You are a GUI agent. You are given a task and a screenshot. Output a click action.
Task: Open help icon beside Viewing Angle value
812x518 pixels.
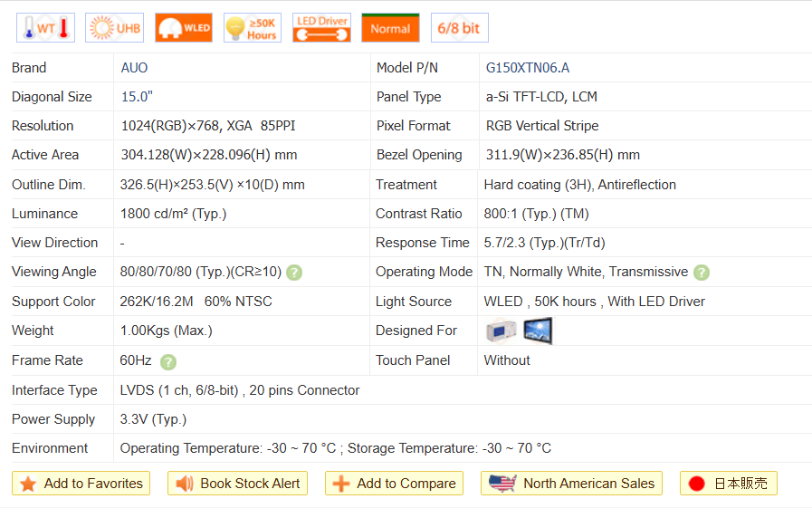[x=294, y=273]
